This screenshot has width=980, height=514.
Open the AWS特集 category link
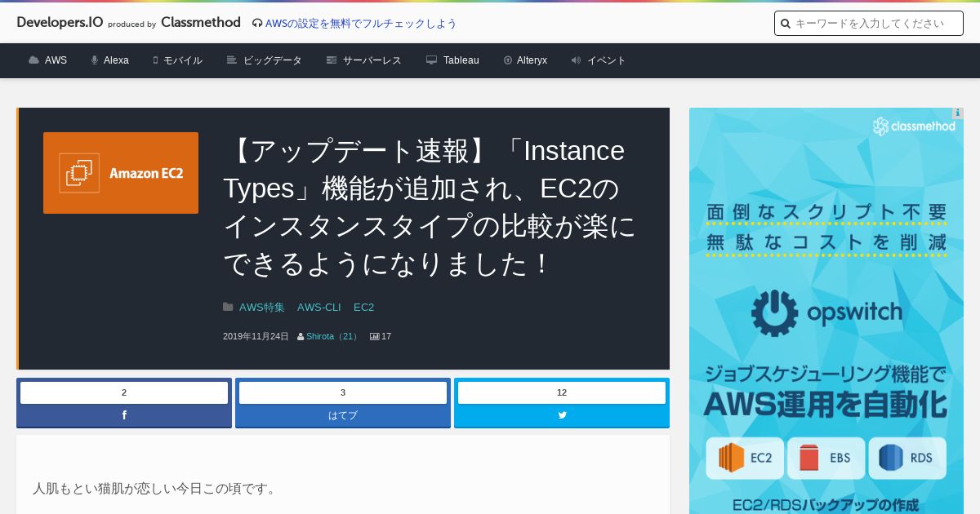[262, 308]
